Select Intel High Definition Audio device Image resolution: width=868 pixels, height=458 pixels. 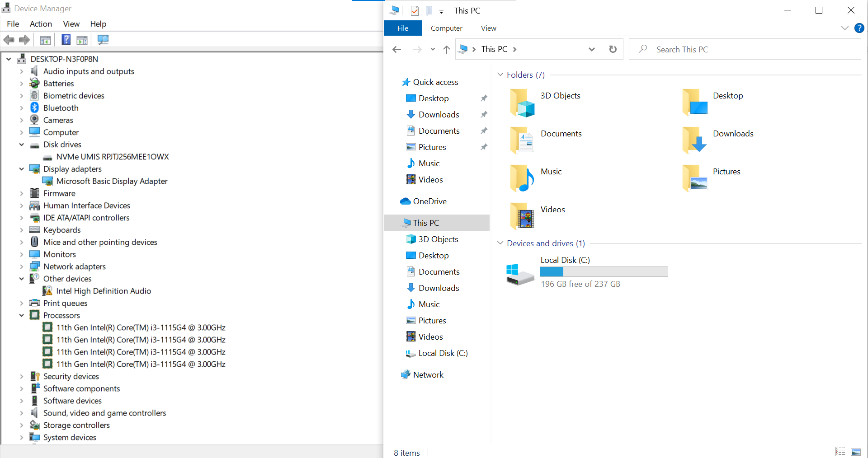(104, 291)
